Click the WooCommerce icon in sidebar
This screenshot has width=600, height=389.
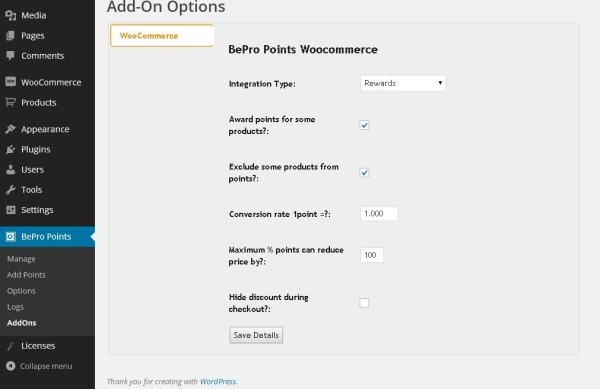tap(11, 82)
